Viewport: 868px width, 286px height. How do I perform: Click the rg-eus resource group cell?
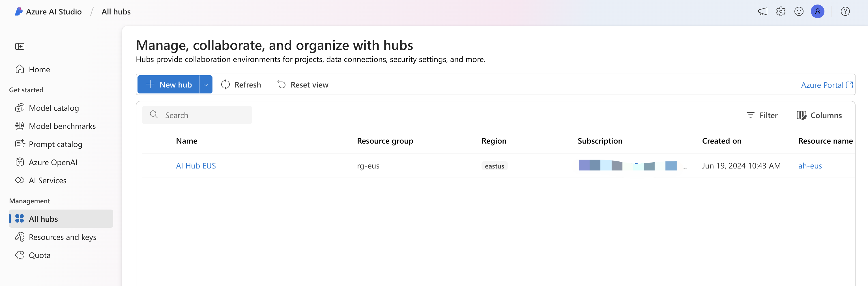click(x=368, y=166)
